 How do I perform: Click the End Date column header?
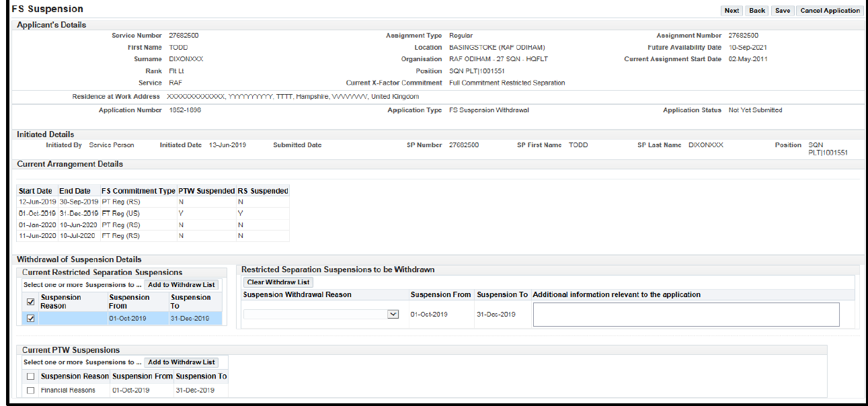pos(75,191)
